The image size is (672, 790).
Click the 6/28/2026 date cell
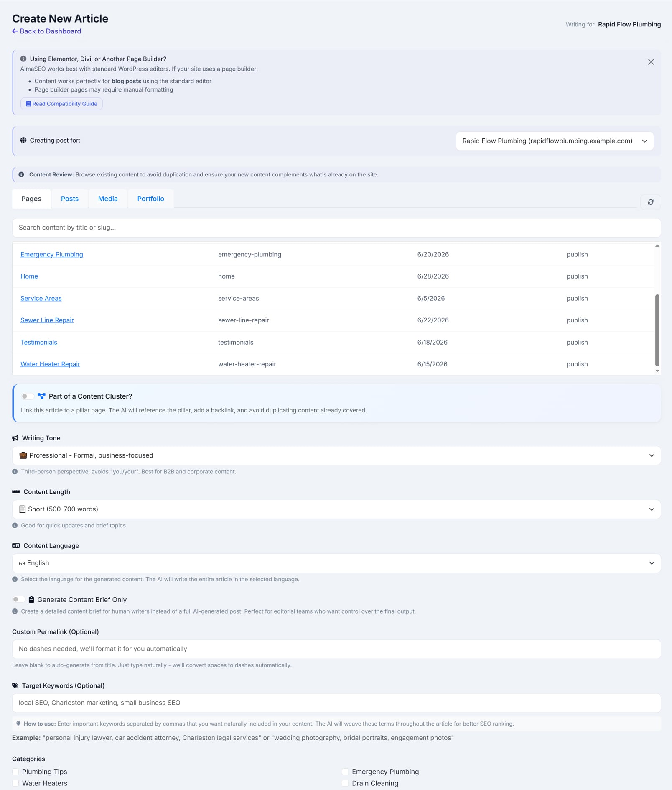[x=433, y=276]
